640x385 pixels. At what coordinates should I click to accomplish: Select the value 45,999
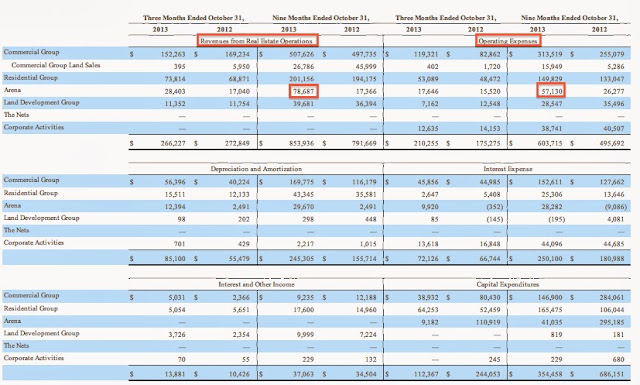pyautogui.click(x=366, y=66)
